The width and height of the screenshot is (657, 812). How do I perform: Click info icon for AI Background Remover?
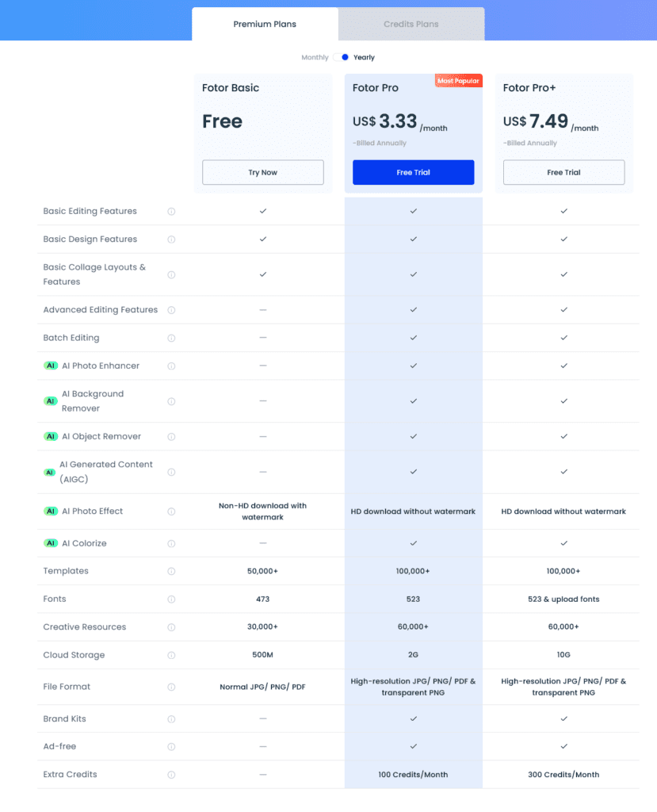point(171,402)
